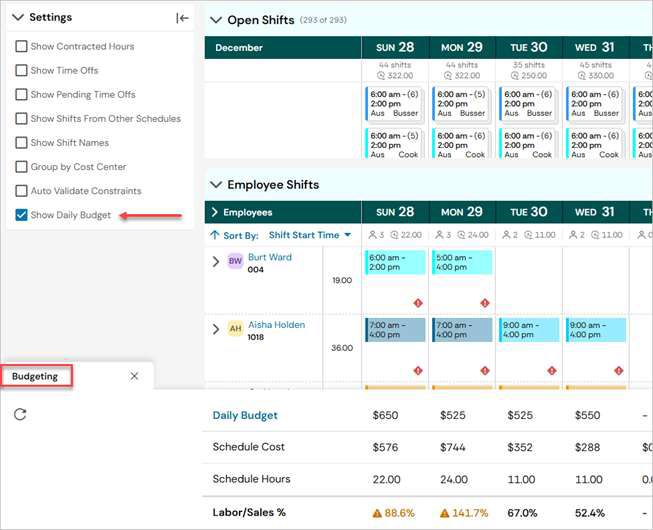
Task: Click Employee Shifts Monday hours clock icon
Action: point(461,235)
